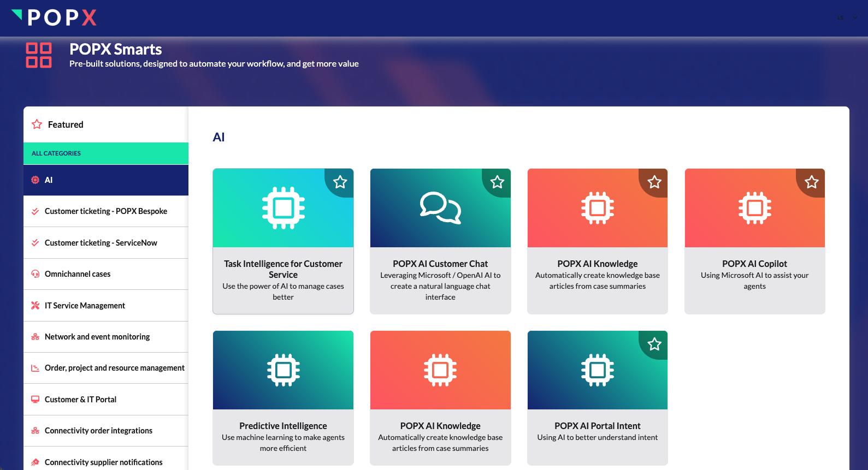This screenshot has width=868, height=470.
Task: Click the tools icon for IT Service Management
Action: (35, 306)
